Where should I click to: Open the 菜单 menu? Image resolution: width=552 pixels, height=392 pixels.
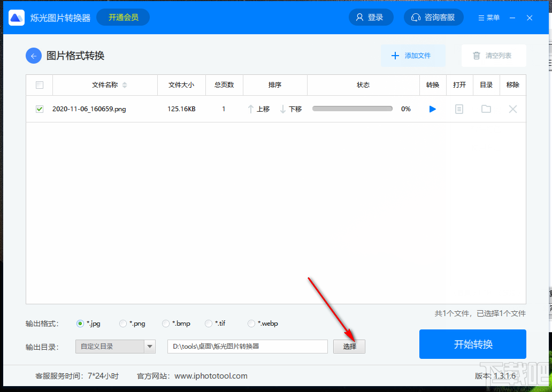coord(488,17)
